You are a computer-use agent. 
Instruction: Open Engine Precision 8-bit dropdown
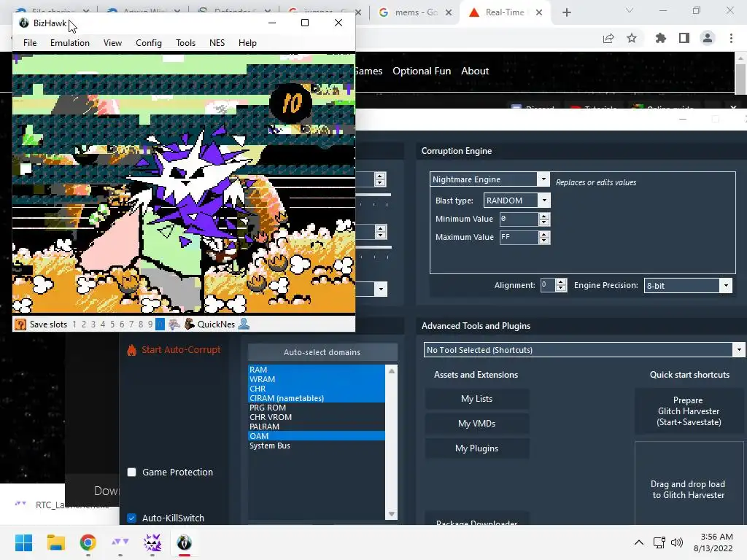pyautogui.click(x=726, y=286)
